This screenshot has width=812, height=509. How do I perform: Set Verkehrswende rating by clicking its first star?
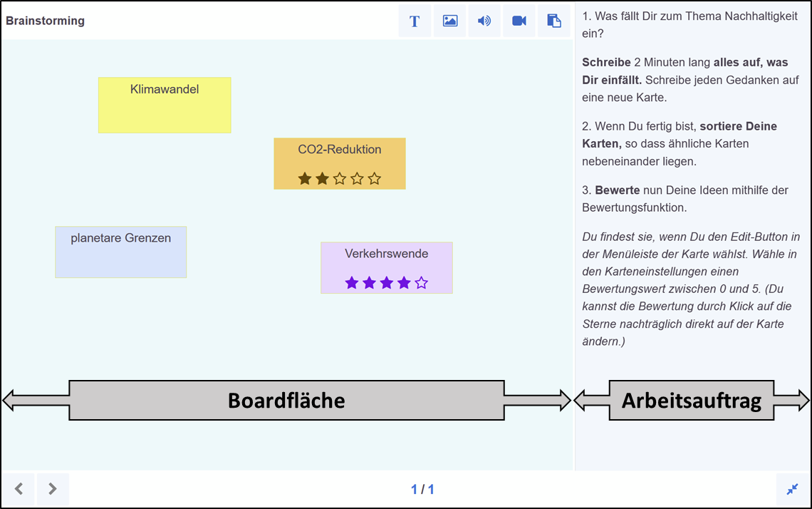(351, 283)
